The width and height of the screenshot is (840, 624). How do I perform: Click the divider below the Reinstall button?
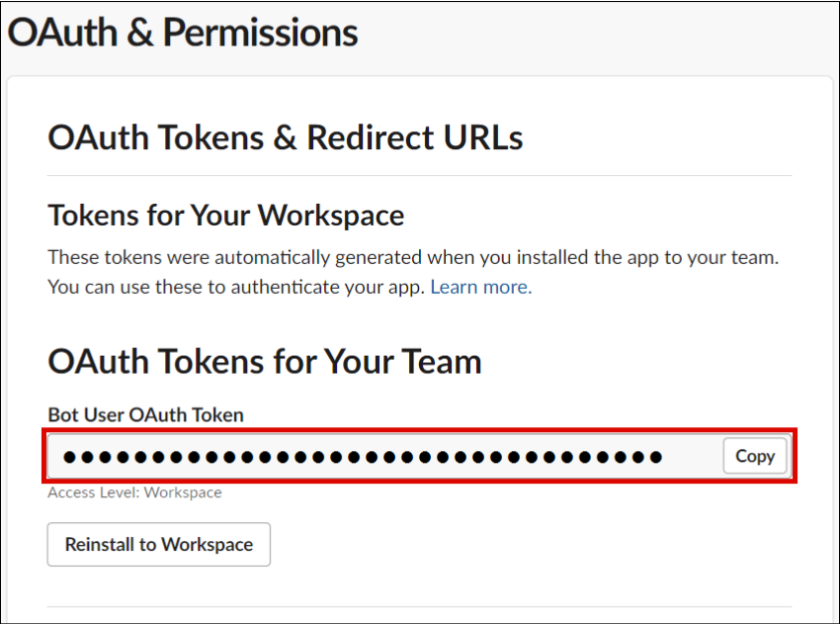[x=420, y=606]
